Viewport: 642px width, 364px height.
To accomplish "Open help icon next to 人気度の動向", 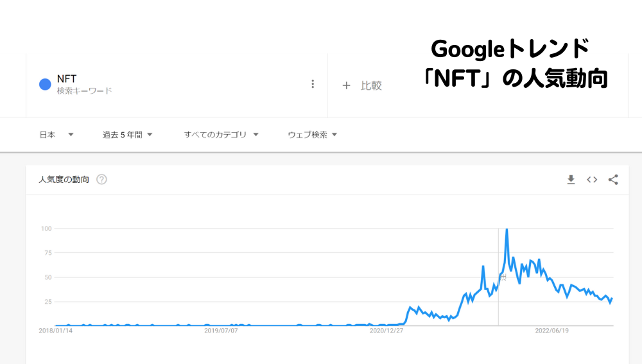I will tap(101, 179).
